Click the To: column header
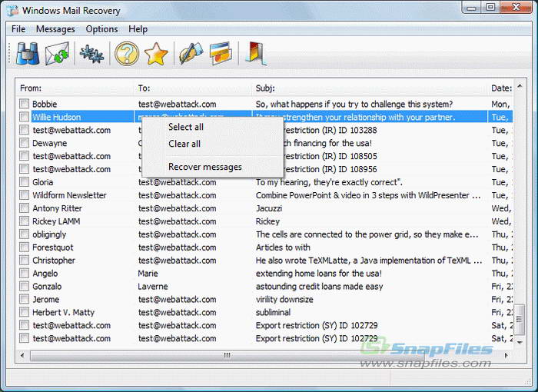Image resolution: width=538 pixels, height=392 pixels. point(192,88)
